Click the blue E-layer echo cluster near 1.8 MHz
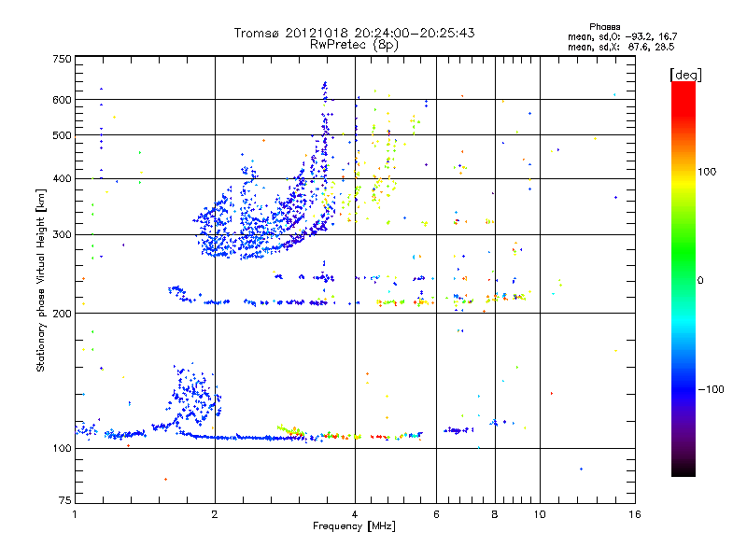This screenshot has height=560, width=747. (x=193, y=393)
